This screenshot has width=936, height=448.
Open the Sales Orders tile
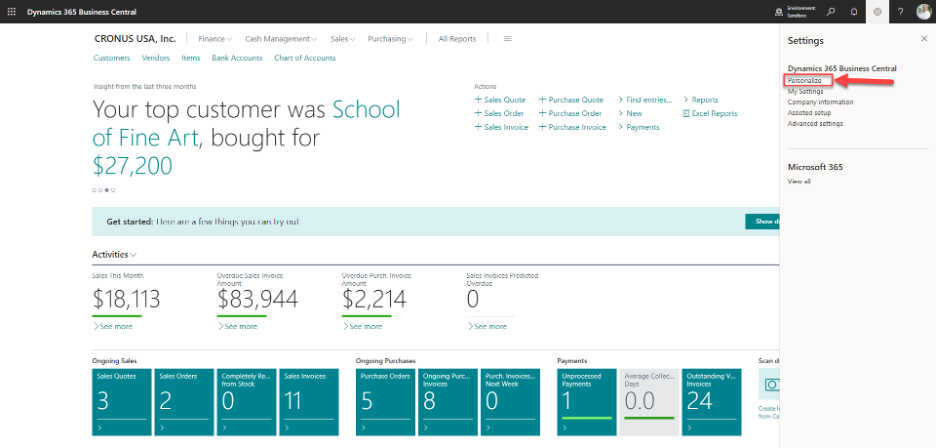click(184, 402)
